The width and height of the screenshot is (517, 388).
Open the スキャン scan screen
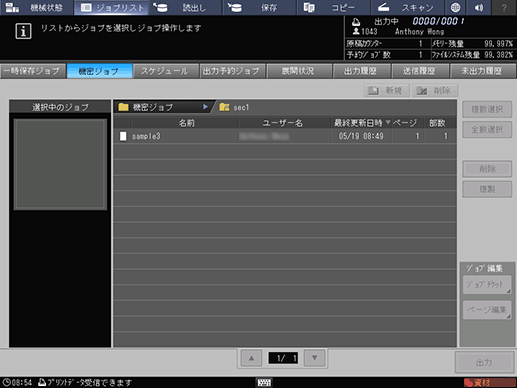[408, 7]
